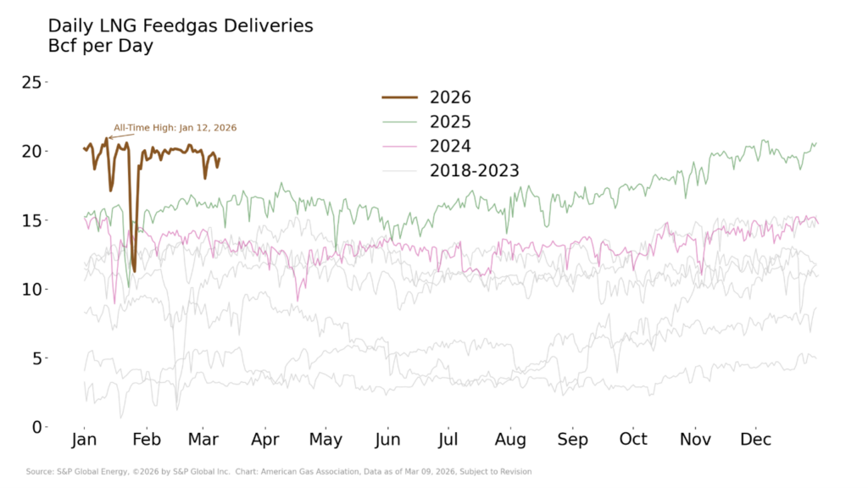Click the source attribution footer text
The image size is (868, 488).
279,471
